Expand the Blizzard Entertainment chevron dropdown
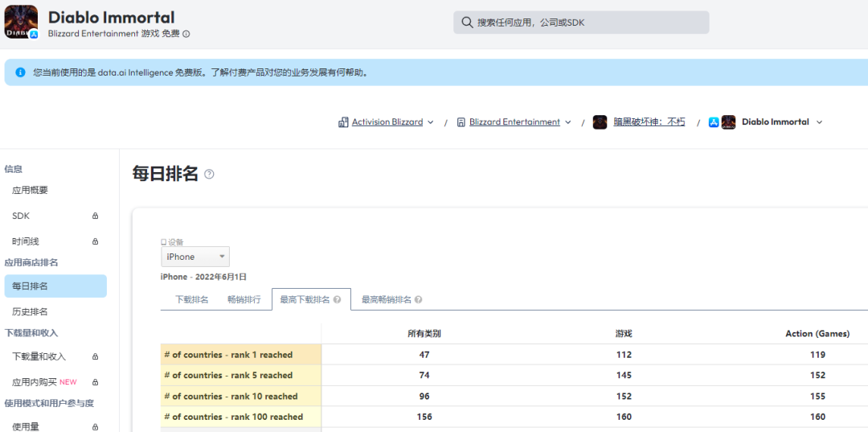This screenshot has height=432, width=868. [568, 122]
